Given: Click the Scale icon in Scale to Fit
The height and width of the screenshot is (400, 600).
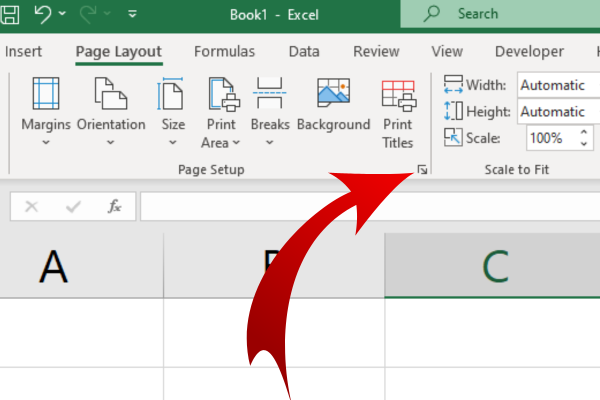Looking at the screenshot, I should [x=453, y=137].
